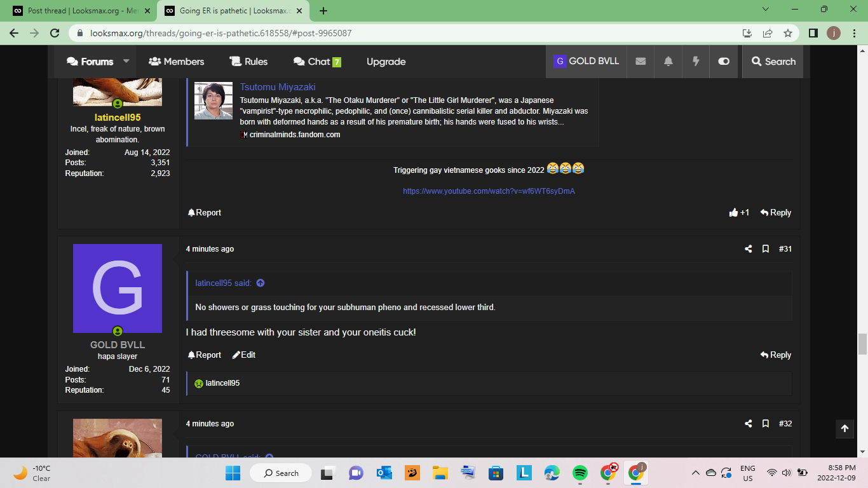Open File Explorer from taskbar
The height and width of the screenshot is (488, 868).
(440, 473)
